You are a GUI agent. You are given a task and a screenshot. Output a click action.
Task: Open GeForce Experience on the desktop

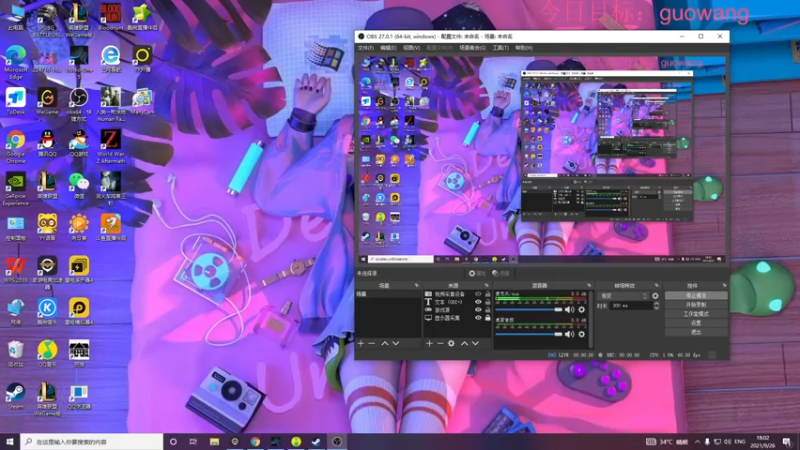(16, 188)
